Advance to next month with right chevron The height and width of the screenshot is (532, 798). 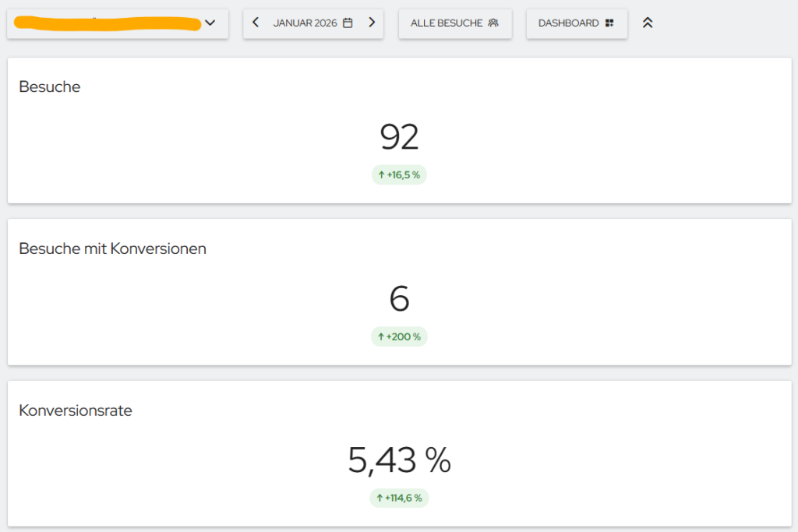click(372, 23)
